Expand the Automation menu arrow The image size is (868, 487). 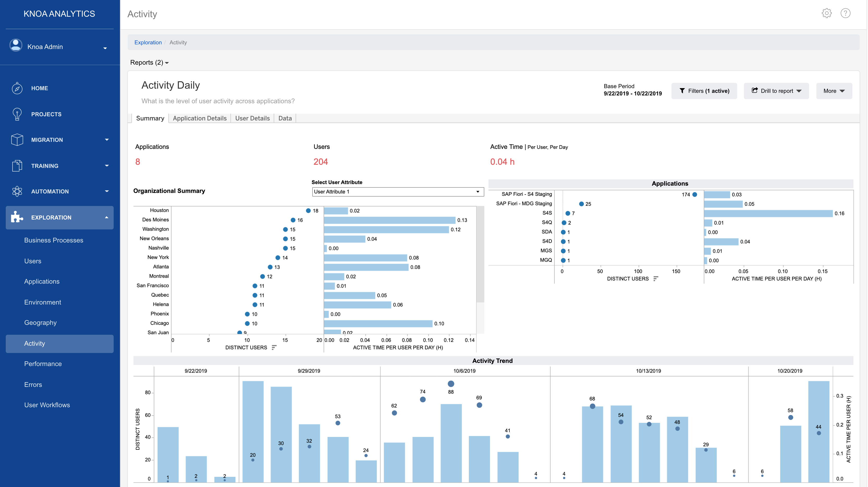pyautogui.click(x=107, y=191)
